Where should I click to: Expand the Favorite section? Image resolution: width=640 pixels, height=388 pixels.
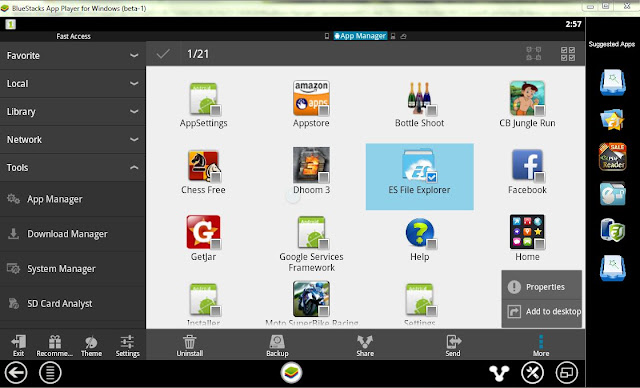(x=73, y=55)
